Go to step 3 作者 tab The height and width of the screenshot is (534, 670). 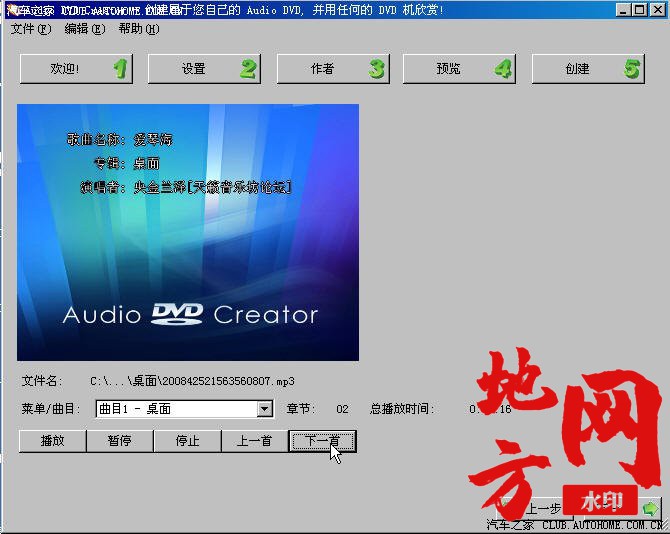point(333,69)
